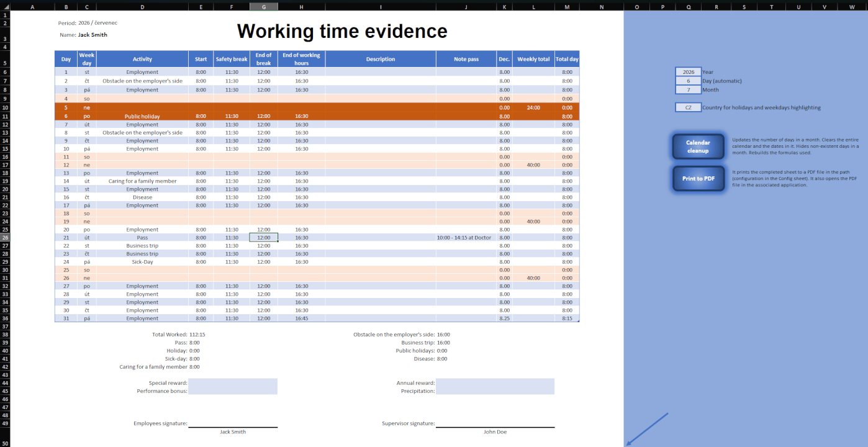The height and width of the screenshot is (447, 868).
Task: Select row 11 header
Action: point(5,117)
